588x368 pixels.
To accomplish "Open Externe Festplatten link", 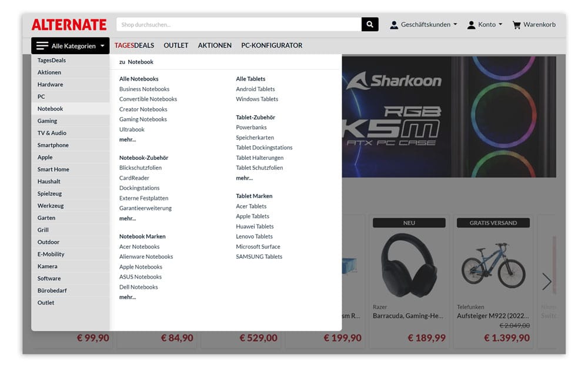I will (x=143, y=198).
